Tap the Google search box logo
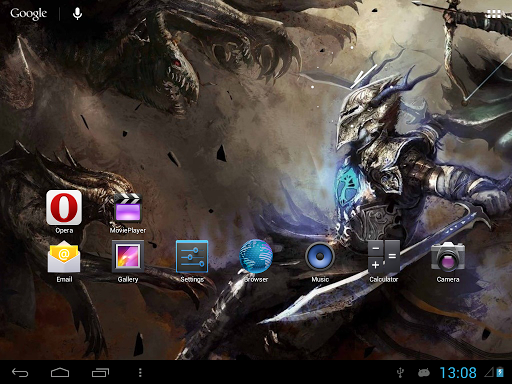Viewport: 512px width, 384px height. click(29, 14)
